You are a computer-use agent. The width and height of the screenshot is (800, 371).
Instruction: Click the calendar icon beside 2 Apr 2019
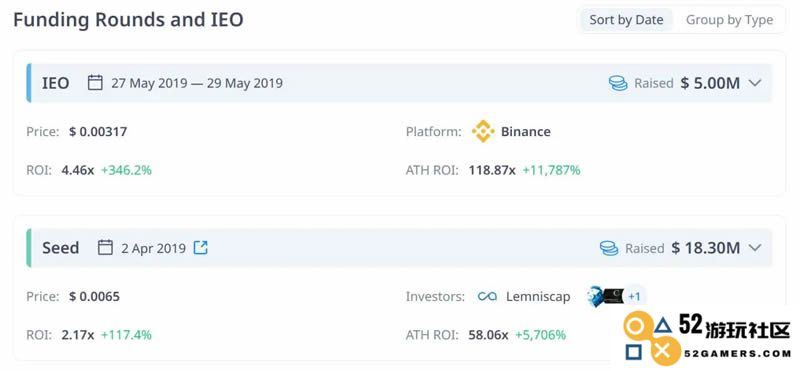coord(105,248)
